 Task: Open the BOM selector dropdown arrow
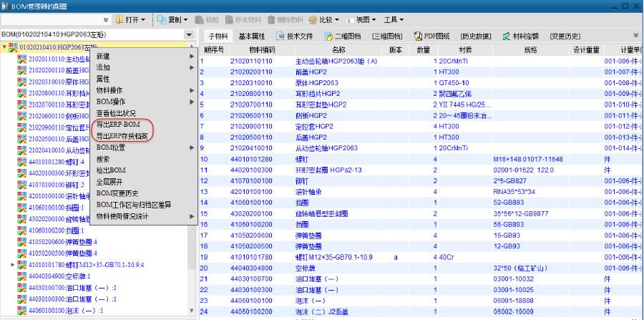[189, 34]
